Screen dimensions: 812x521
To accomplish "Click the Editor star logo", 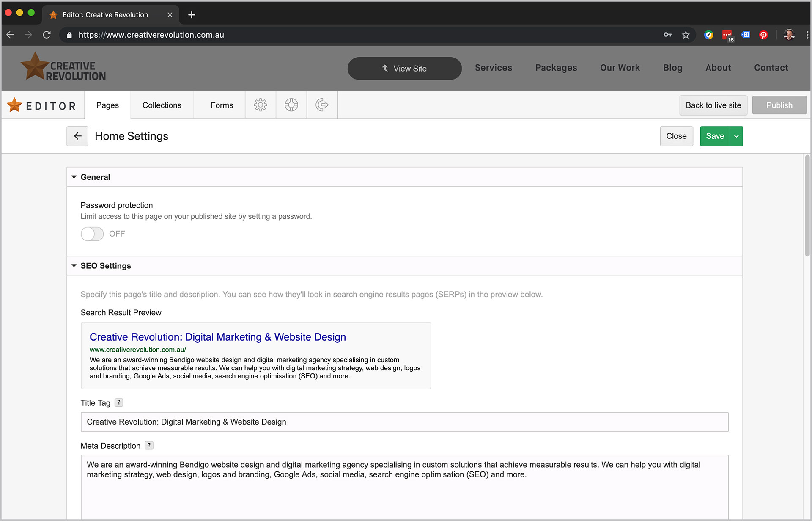I will pos(14,105).
